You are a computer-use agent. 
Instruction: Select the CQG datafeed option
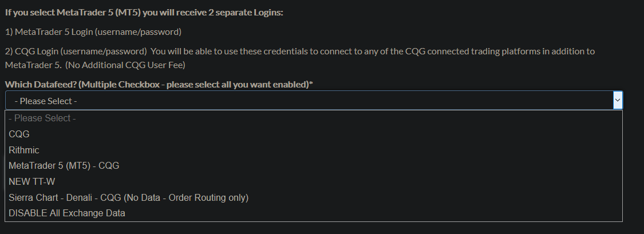19,134
